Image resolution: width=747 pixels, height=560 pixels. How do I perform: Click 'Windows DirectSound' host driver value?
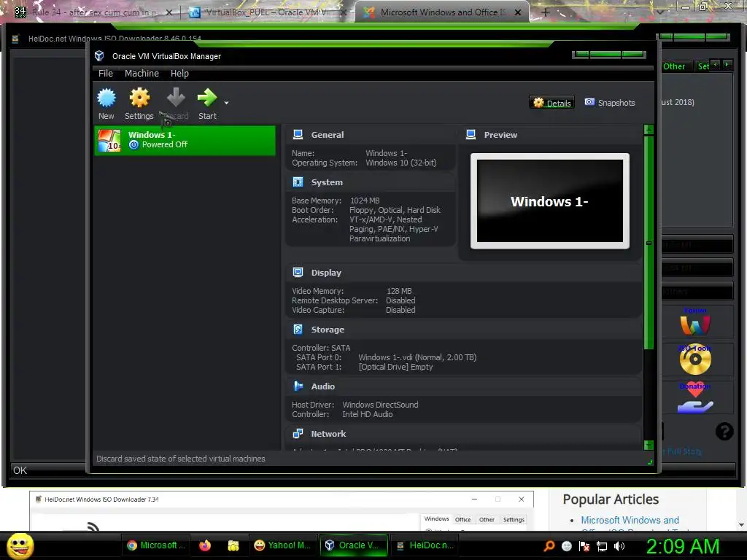click(x=380, y=405)
